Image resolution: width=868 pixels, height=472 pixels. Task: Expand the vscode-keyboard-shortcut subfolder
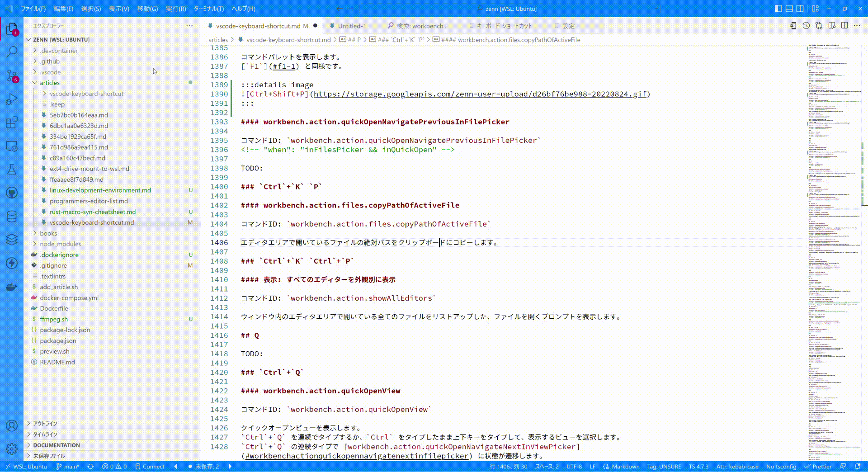coord(112,94)
